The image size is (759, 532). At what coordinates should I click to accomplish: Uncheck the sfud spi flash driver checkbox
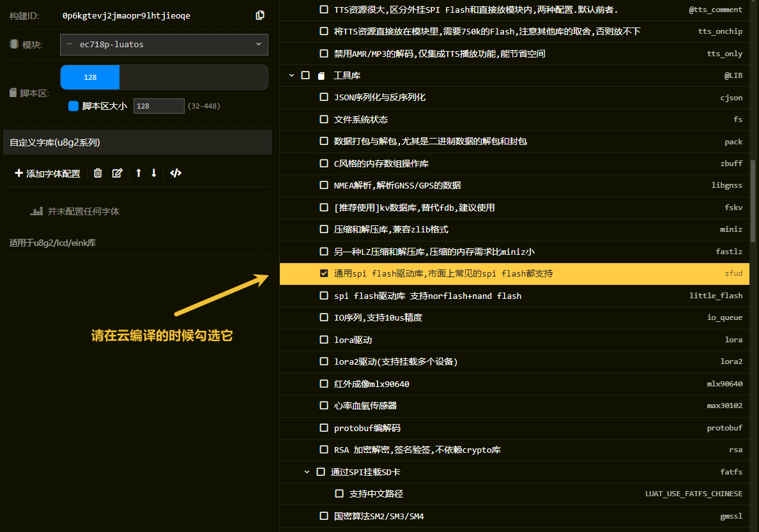coord(324,273)
